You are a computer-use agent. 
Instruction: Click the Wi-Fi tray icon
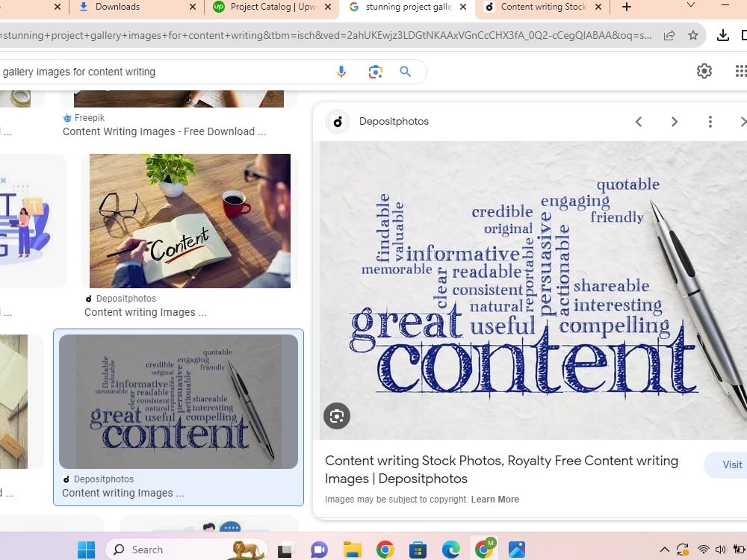(703, 550)
